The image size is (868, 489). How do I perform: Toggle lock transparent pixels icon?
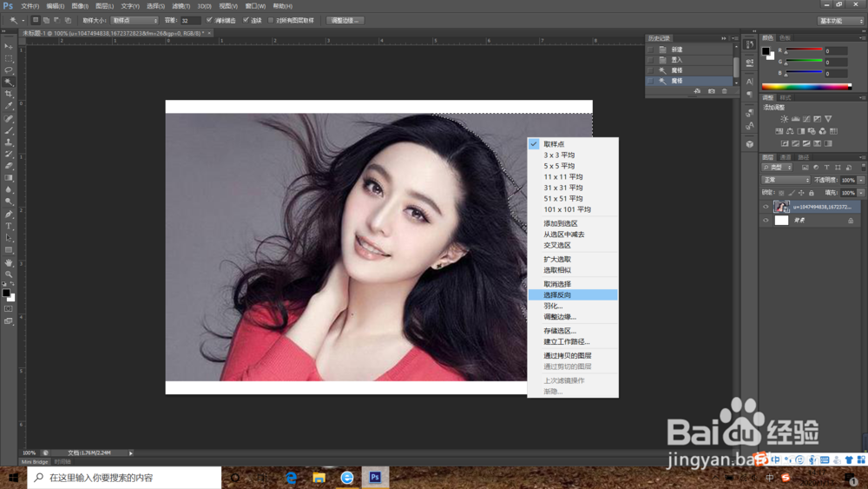(781, 193)
